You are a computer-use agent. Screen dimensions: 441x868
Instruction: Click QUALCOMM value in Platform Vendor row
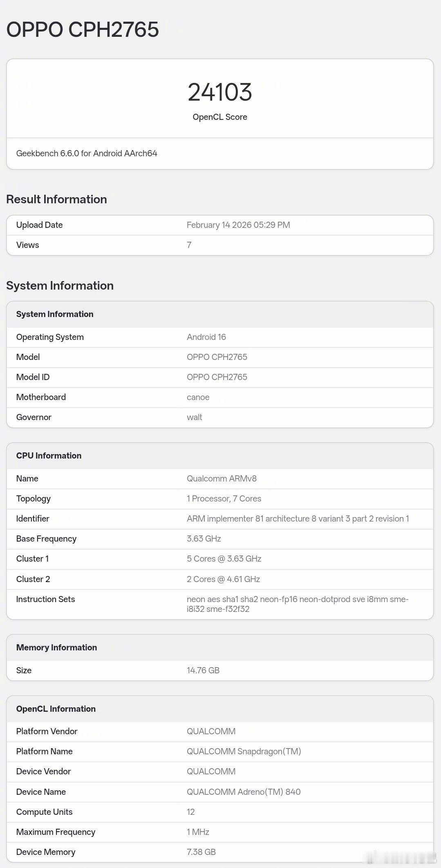click(211, 731)
